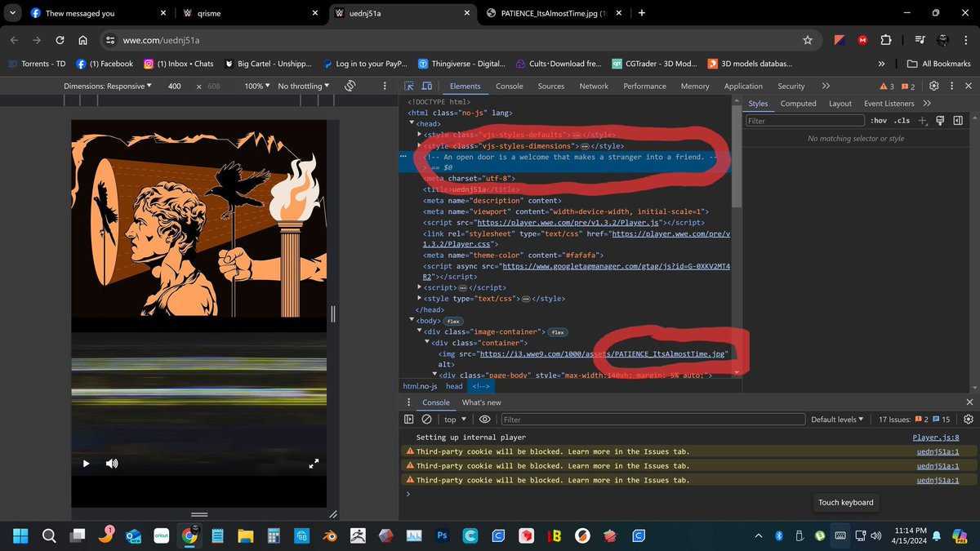Open the Network tab

594,86
